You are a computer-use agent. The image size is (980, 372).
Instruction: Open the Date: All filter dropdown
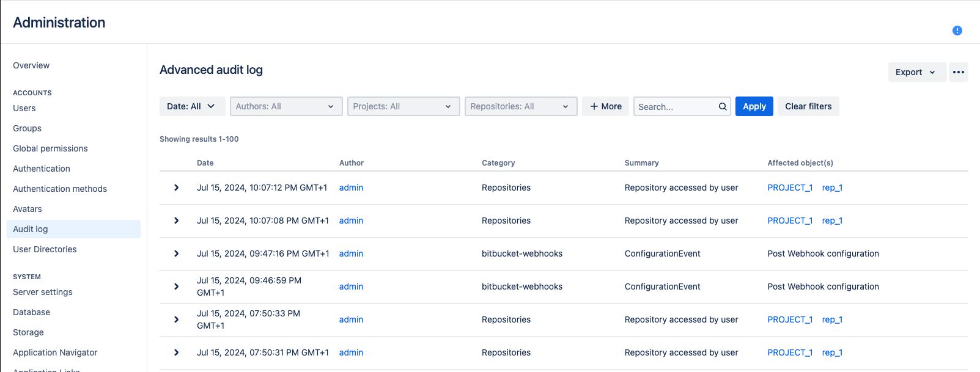tap(192, 106)
